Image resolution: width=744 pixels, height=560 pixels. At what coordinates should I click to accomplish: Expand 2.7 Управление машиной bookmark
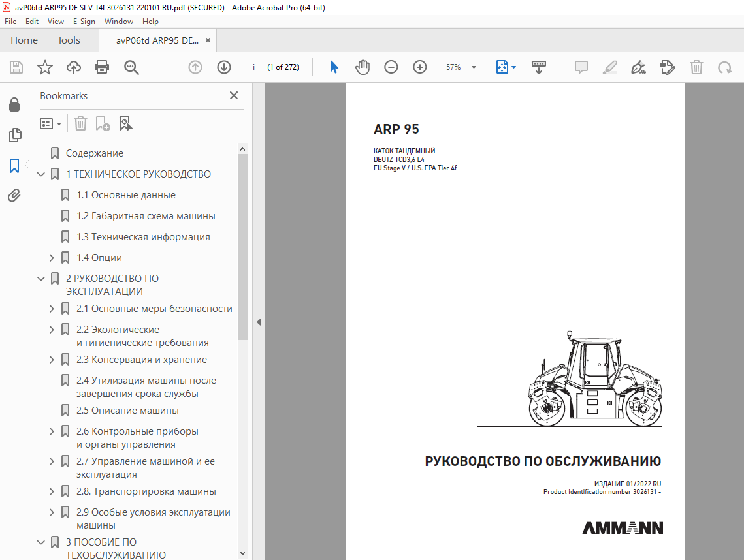click(52, 461)
